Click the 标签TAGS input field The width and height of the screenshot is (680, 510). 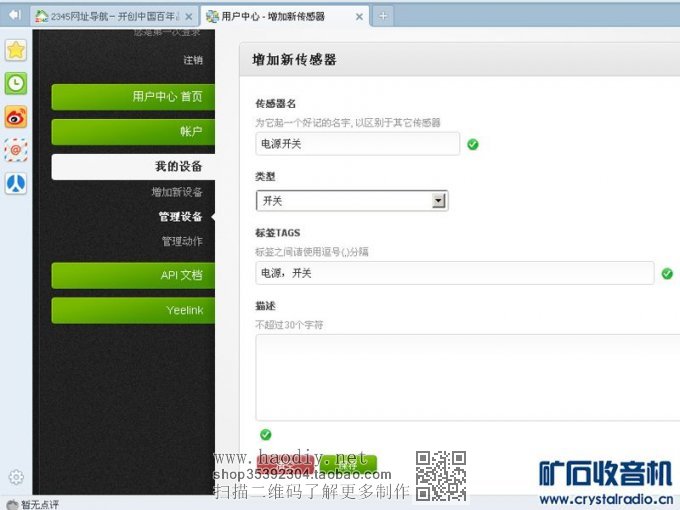(454, 273)
